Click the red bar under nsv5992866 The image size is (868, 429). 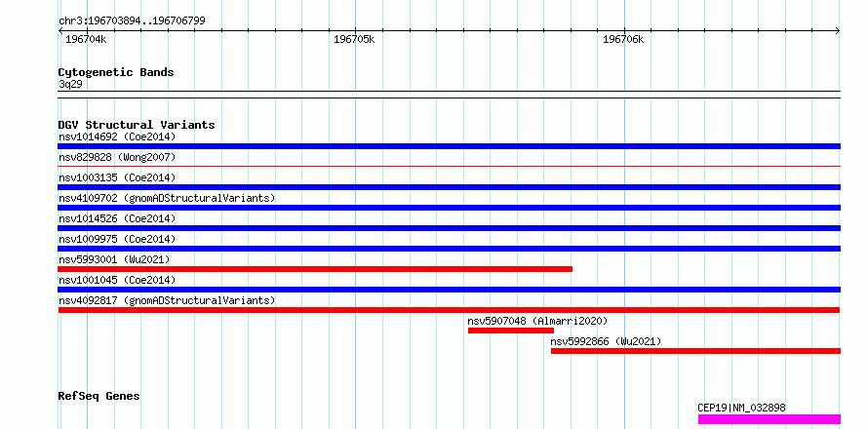[x=695, y=351]
